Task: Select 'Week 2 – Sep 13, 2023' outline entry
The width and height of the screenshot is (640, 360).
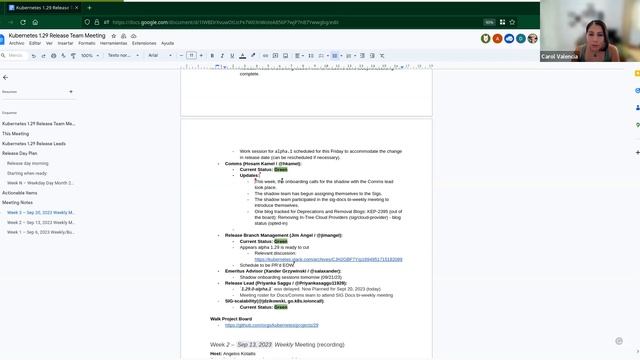Action: (x=41, y=222)
